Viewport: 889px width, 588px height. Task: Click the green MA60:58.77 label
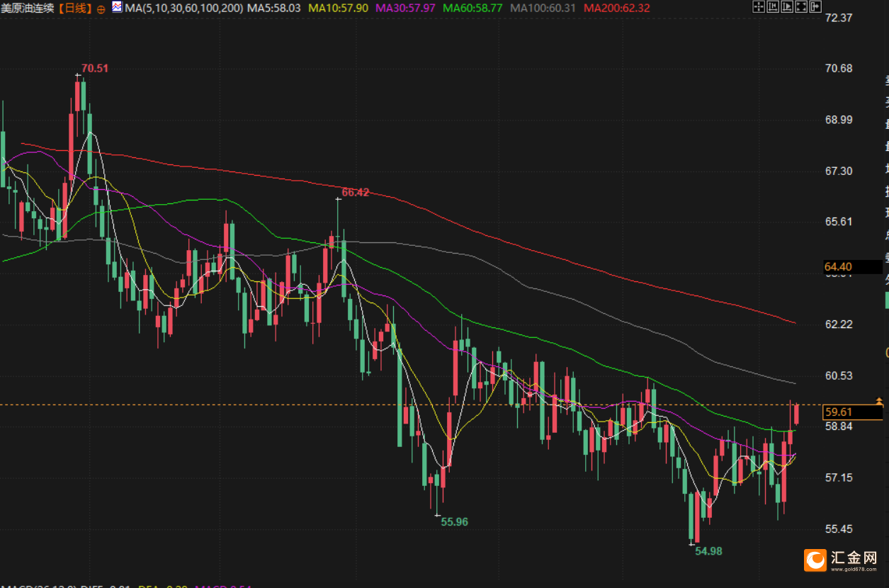(472, 9)
